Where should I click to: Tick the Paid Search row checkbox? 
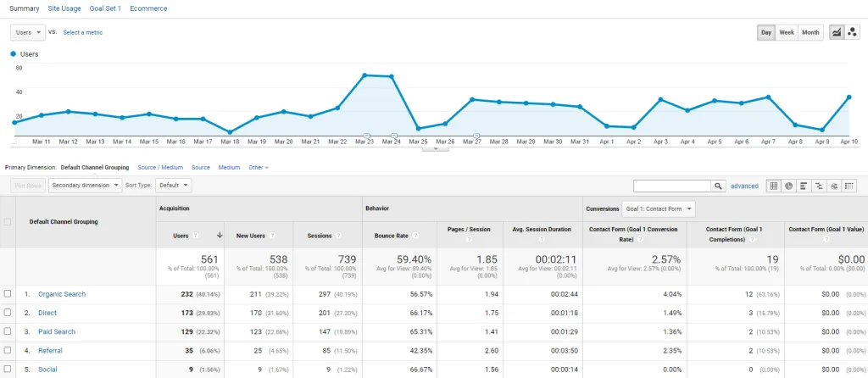(x=8, y=331)
